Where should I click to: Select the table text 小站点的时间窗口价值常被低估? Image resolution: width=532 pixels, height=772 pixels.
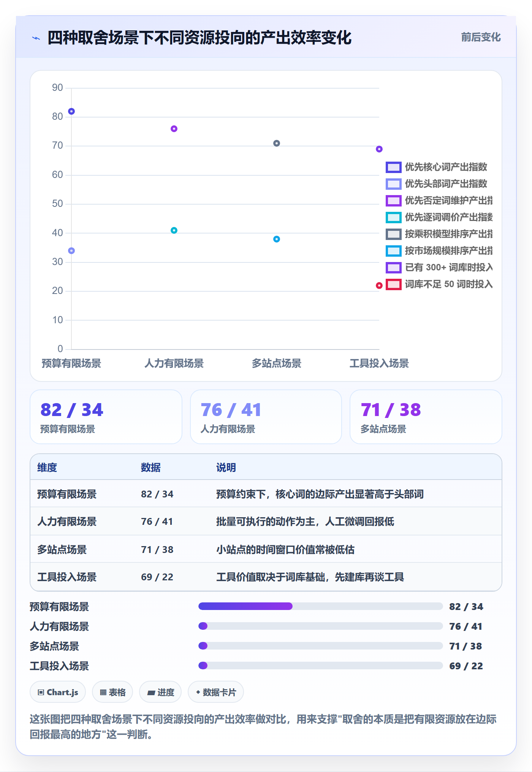(x=285, y=550)
